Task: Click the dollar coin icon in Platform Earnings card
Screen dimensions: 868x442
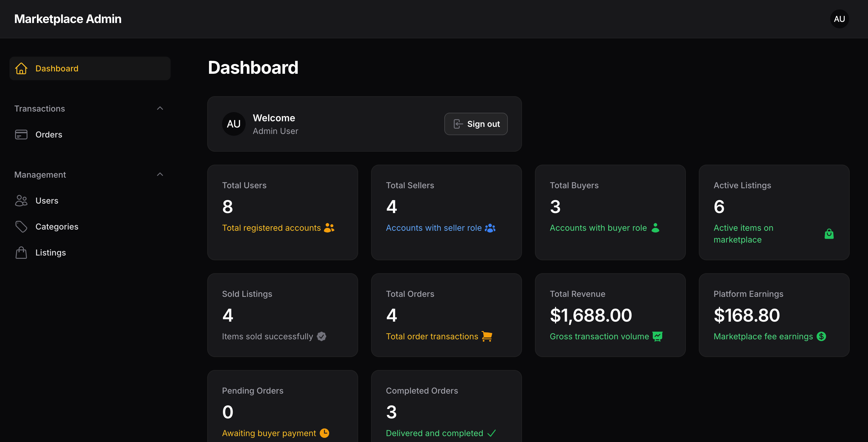Action: [x=821, y=336]
